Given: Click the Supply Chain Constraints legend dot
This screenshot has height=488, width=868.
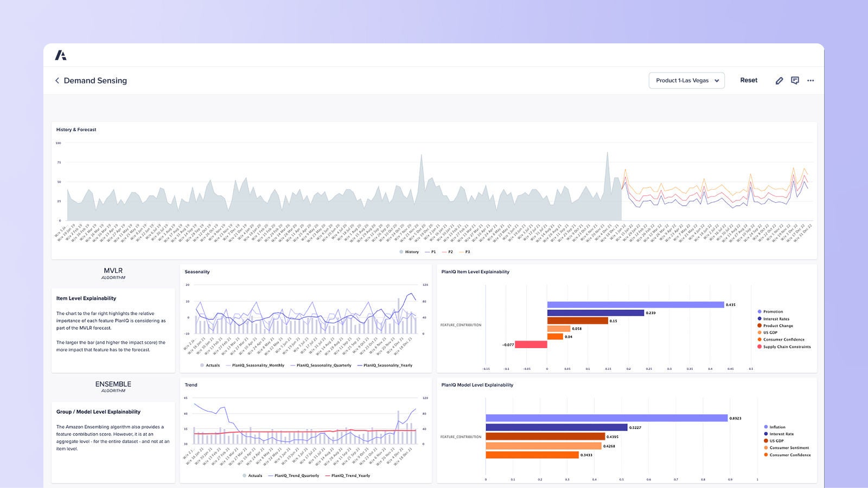Looking at the screenshot, I should click(x=759, y=346).
